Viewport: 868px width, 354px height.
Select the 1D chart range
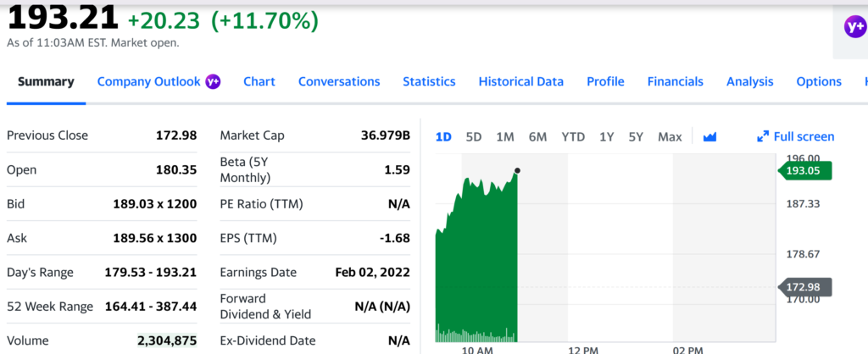(443, 136)
